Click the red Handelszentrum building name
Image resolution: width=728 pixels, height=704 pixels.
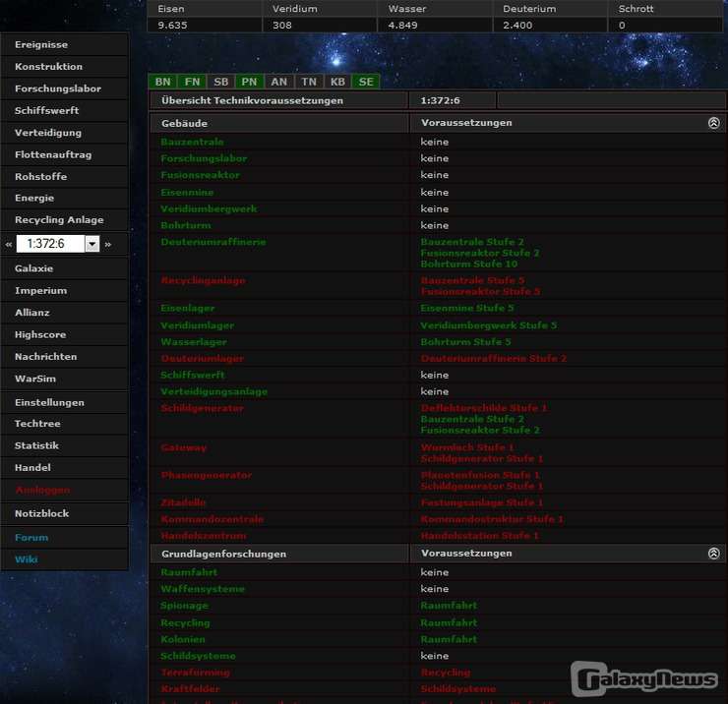(x=204, y=536)
